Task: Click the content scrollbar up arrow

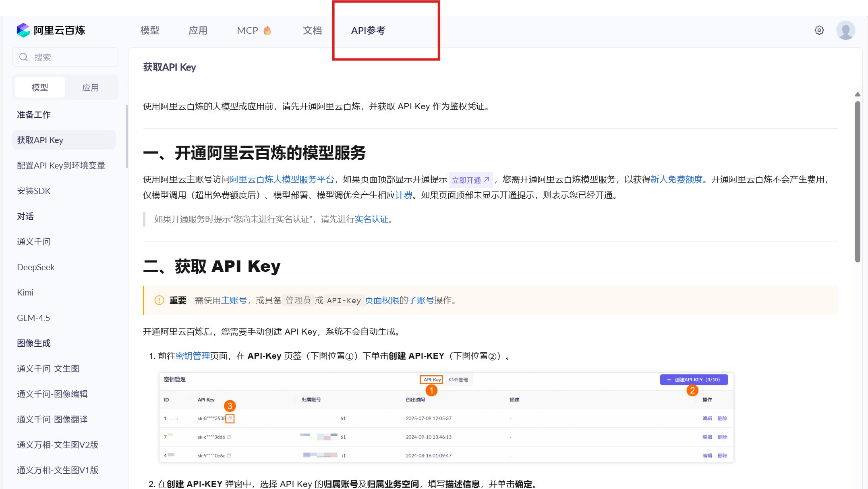Action: coord(858,94)
